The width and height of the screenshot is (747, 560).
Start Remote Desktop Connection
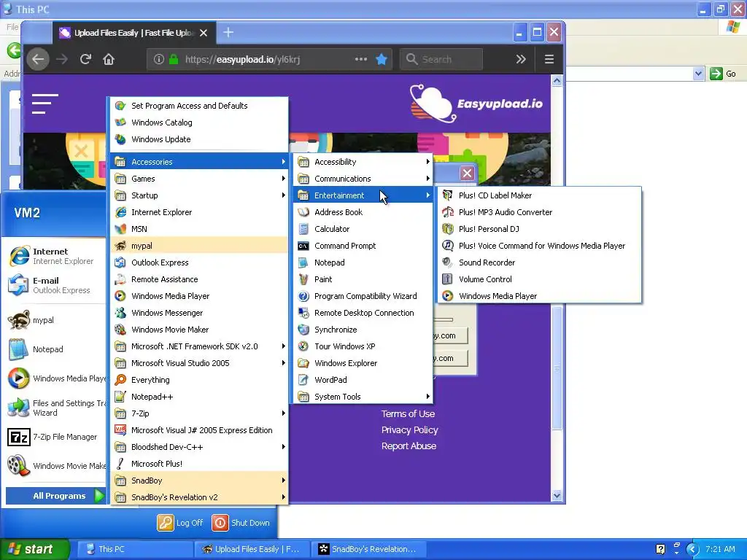tap(363, 313)
